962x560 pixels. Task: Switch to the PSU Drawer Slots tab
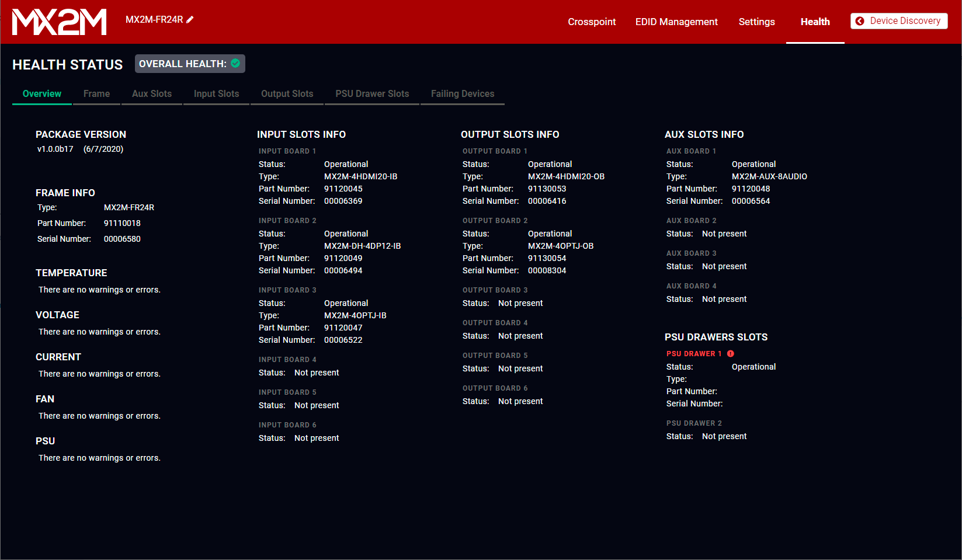click(x=372, y=94)
